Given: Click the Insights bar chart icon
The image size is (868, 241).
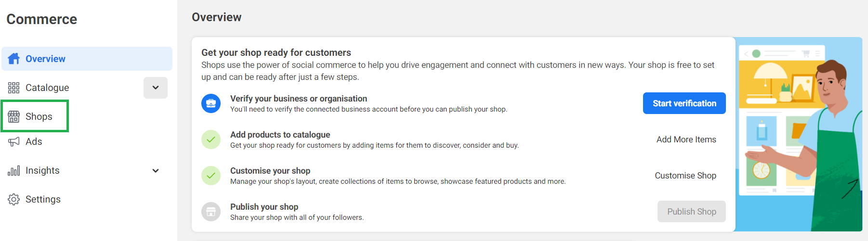Looking at the screenshot, I should [13, 170].
